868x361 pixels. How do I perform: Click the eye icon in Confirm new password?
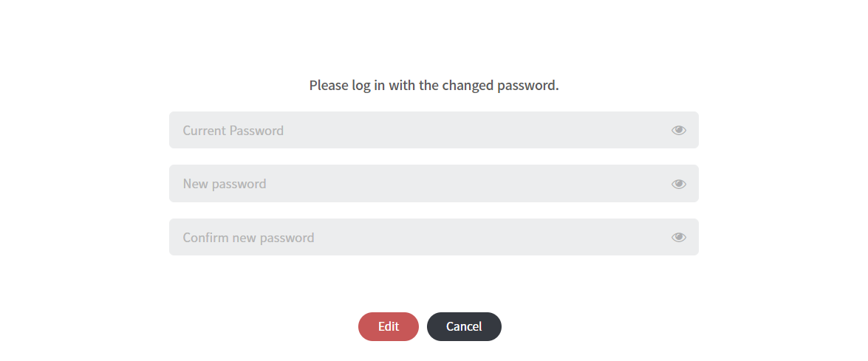click(x=678, y=237)
